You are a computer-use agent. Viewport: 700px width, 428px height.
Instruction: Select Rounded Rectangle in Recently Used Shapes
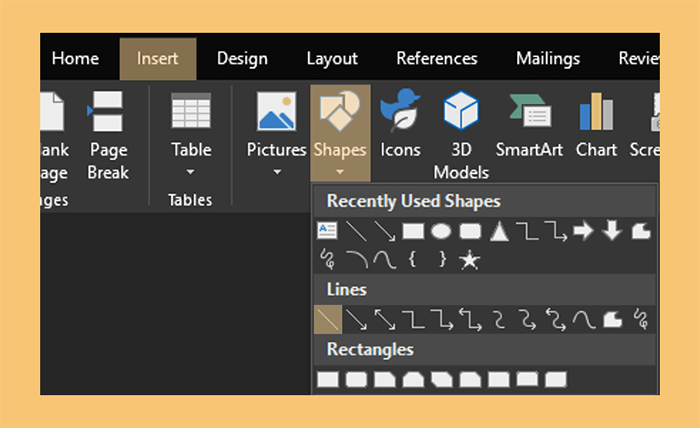(x=470, y=231)
